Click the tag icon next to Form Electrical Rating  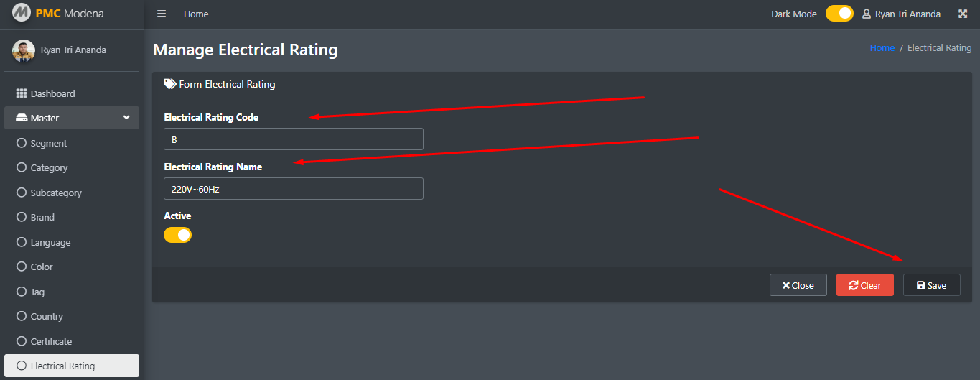pos(170,84)
